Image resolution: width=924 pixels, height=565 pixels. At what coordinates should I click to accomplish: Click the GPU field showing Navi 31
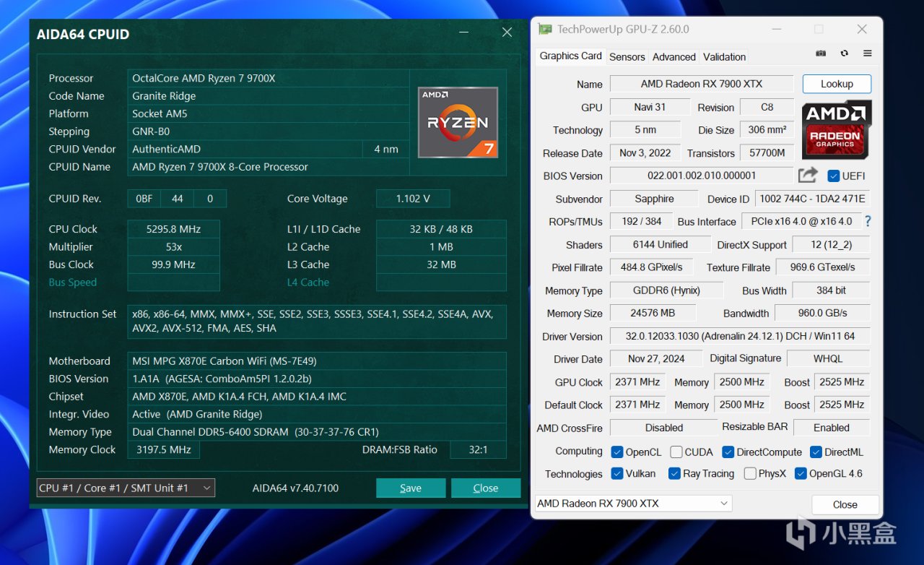point(650,107)
